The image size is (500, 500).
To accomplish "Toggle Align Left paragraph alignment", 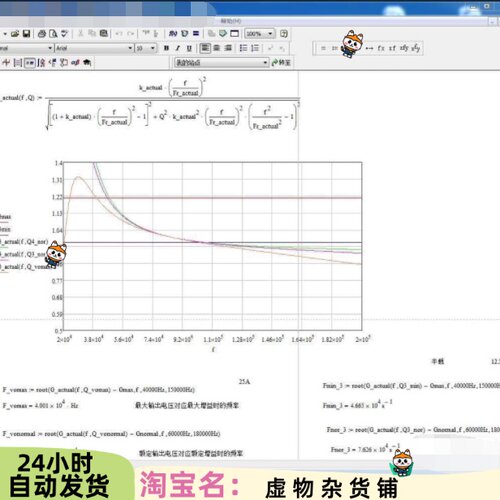I will (x=205, y=48).
